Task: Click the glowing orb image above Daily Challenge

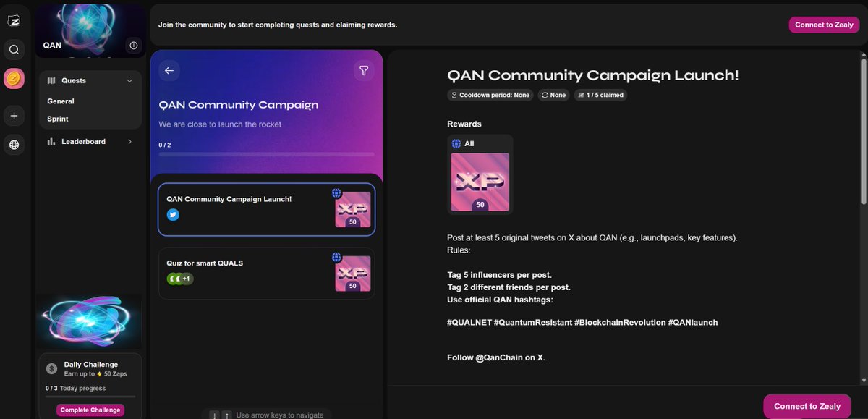Action: [90, 321]
